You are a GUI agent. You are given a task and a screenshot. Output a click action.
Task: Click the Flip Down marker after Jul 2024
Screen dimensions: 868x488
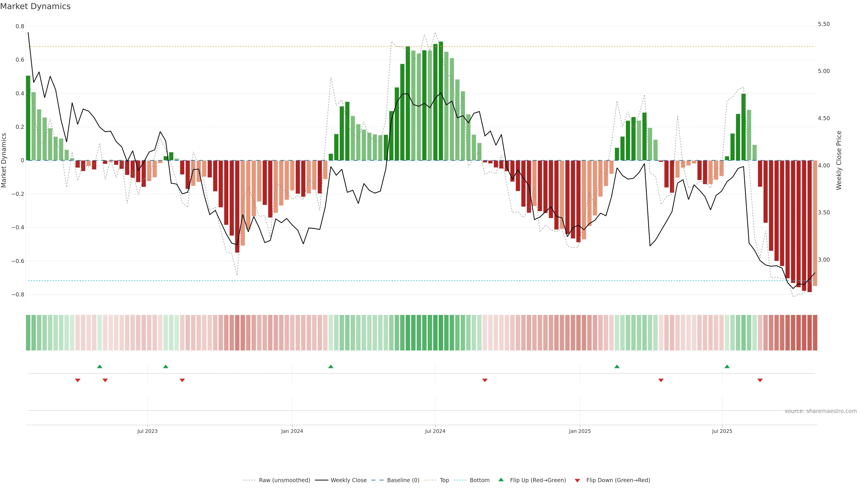tap(485, 380)
